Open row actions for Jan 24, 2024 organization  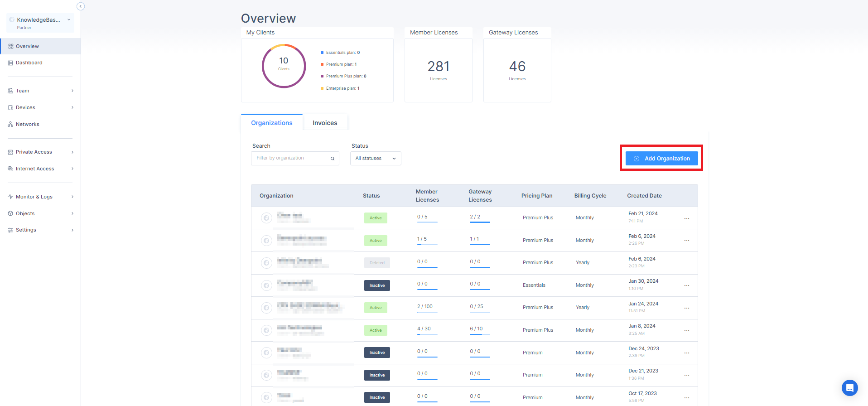point(687,308)
